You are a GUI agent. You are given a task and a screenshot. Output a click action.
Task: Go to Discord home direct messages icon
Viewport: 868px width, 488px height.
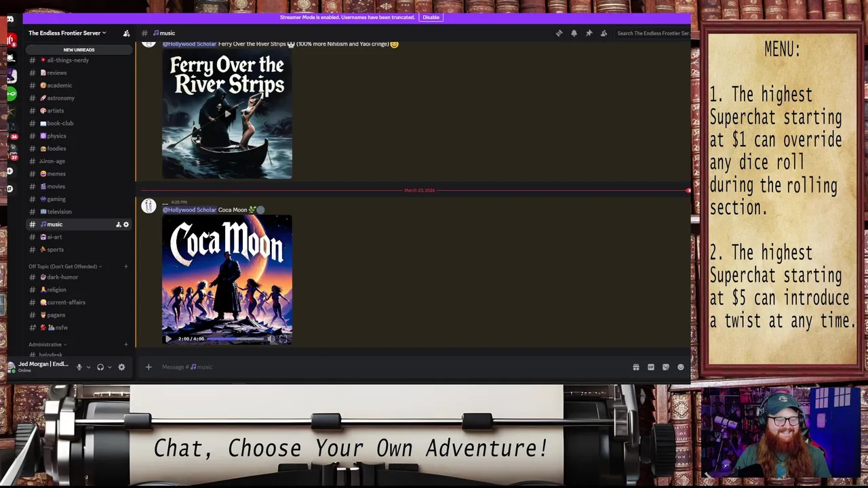(10, 19)
